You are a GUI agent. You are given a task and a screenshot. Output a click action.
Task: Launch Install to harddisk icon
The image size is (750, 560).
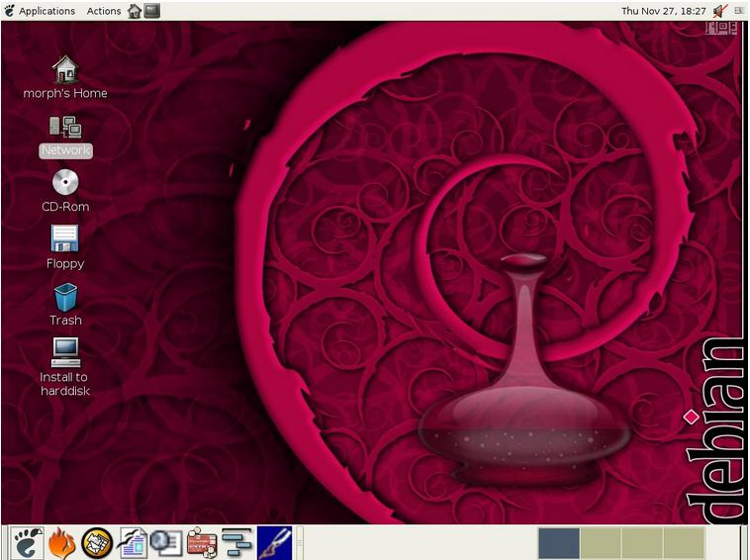pyautogui.click(x=65, y=352)
